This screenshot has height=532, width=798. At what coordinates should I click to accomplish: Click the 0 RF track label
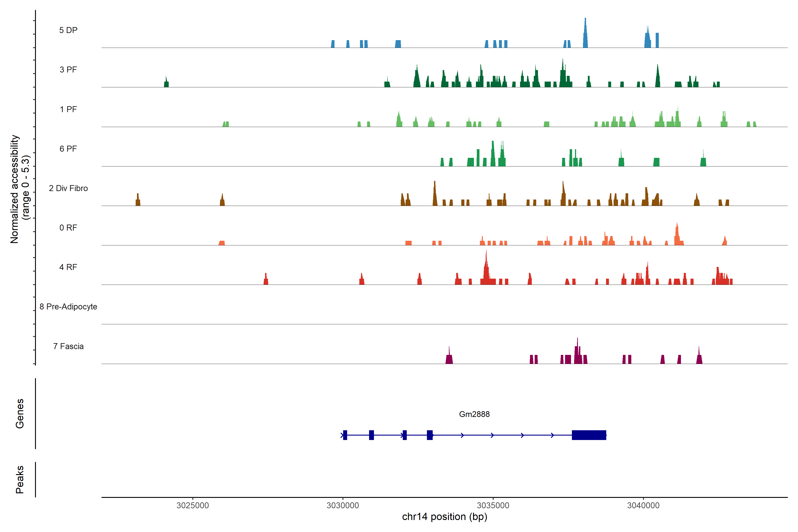[68, 228]
